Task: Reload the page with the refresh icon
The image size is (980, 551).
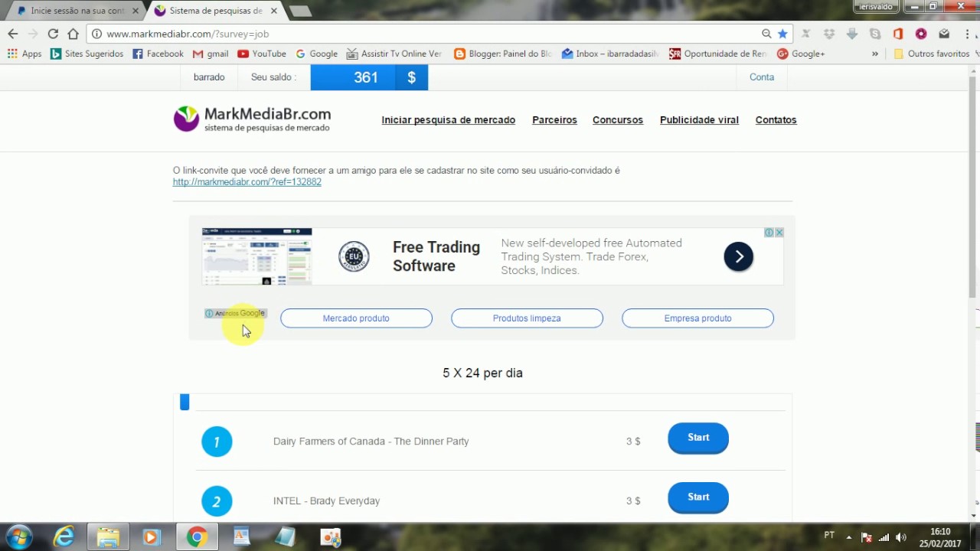Action: [x=53, y=34]
